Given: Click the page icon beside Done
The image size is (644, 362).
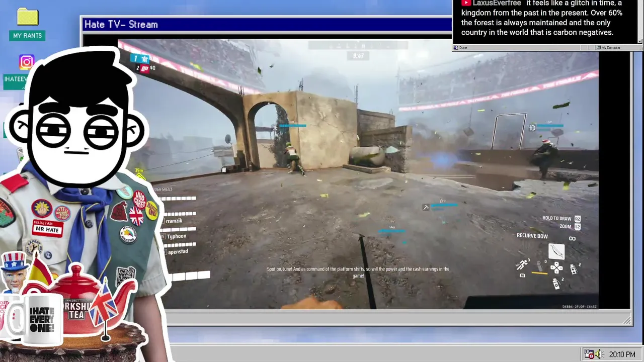Looking at the screenshot, I should [x=456, y=48].
